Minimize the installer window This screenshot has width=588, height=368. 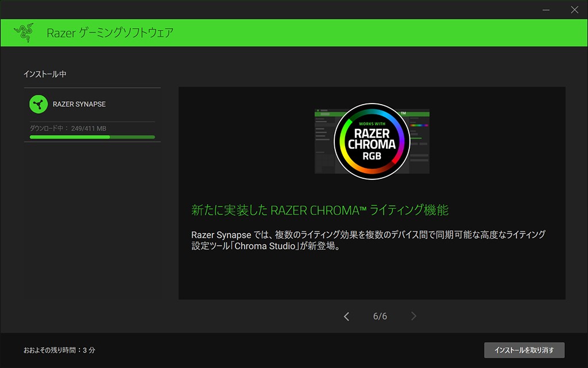click(546, 10)
